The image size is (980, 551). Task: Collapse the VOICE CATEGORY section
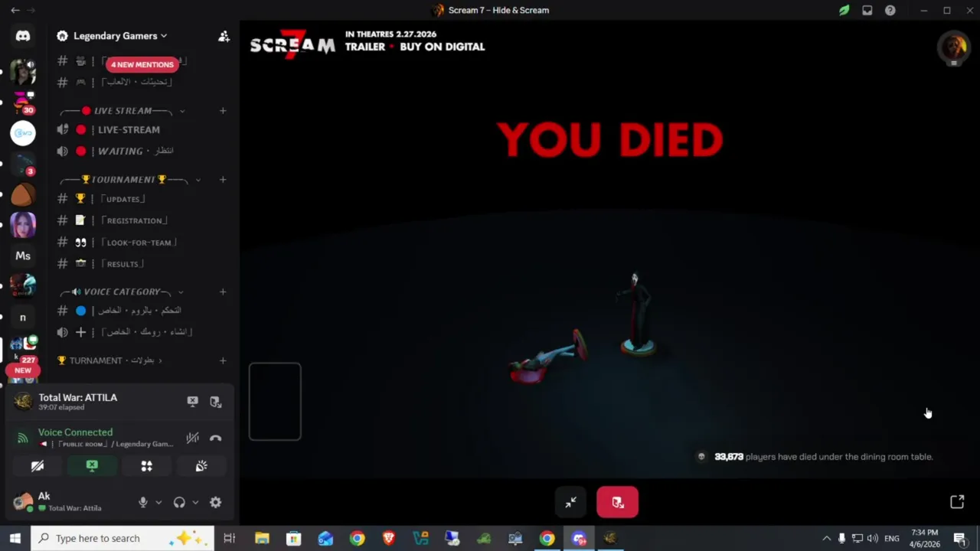point(122,292)
